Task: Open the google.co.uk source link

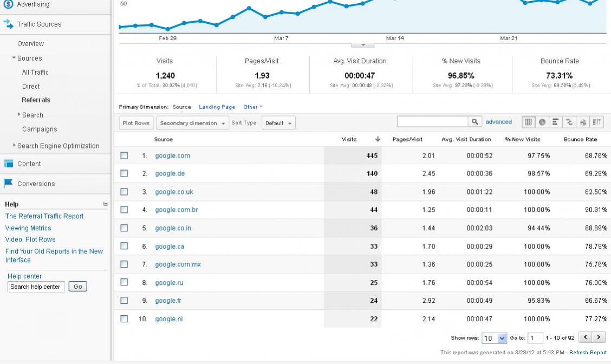Action: tap(174, 192)
